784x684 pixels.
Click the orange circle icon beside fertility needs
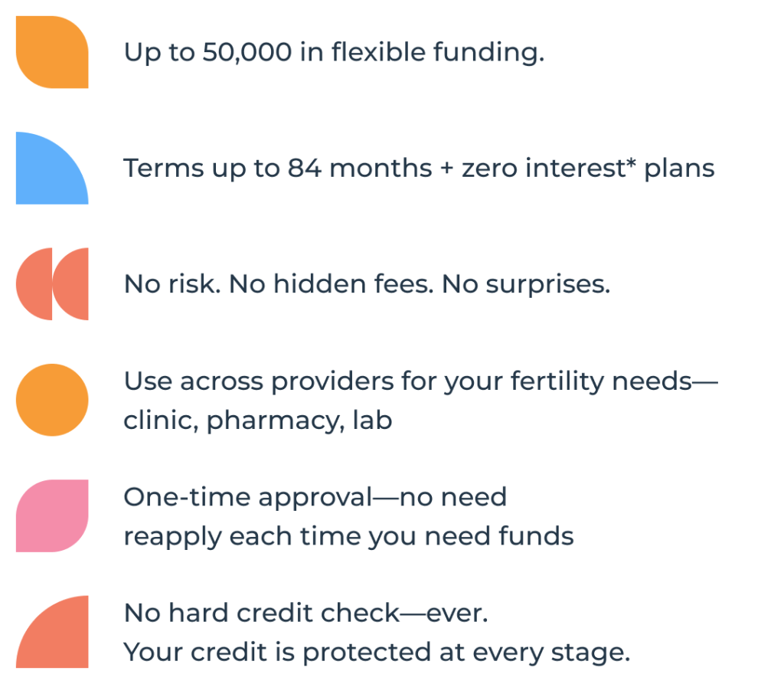click(x=52, y=399)
